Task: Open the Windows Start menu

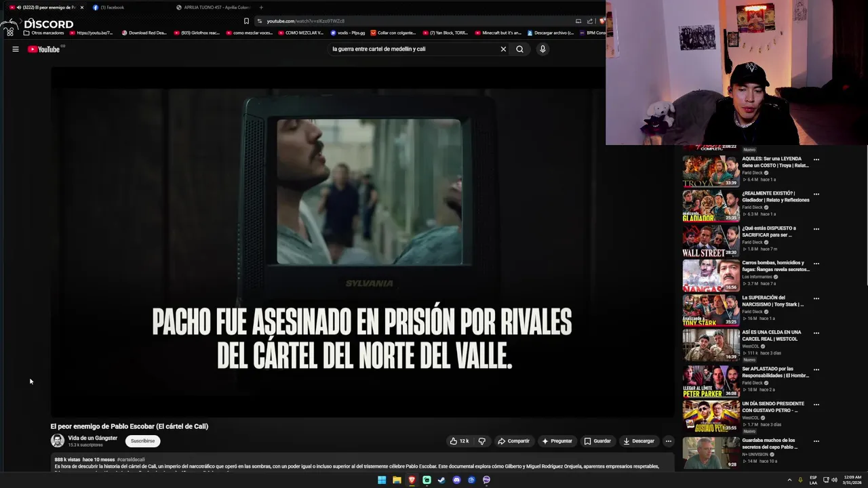Action: [382, 480]
